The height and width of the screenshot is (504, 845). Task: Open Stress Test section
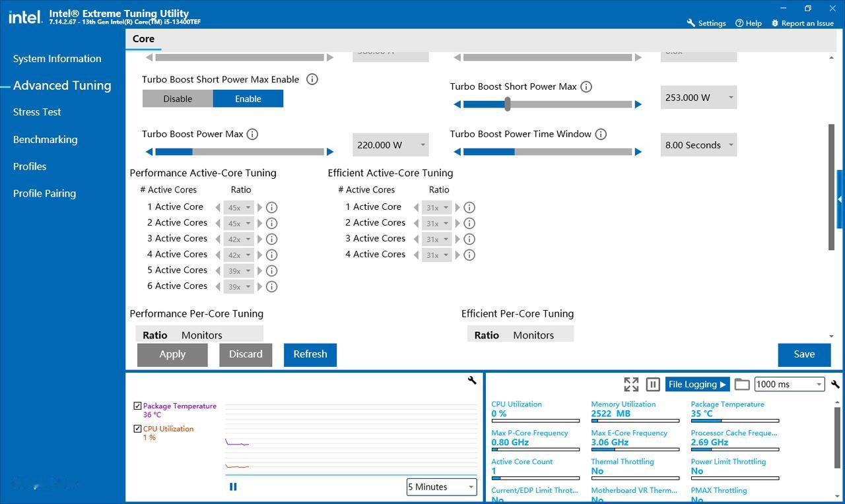37,112
